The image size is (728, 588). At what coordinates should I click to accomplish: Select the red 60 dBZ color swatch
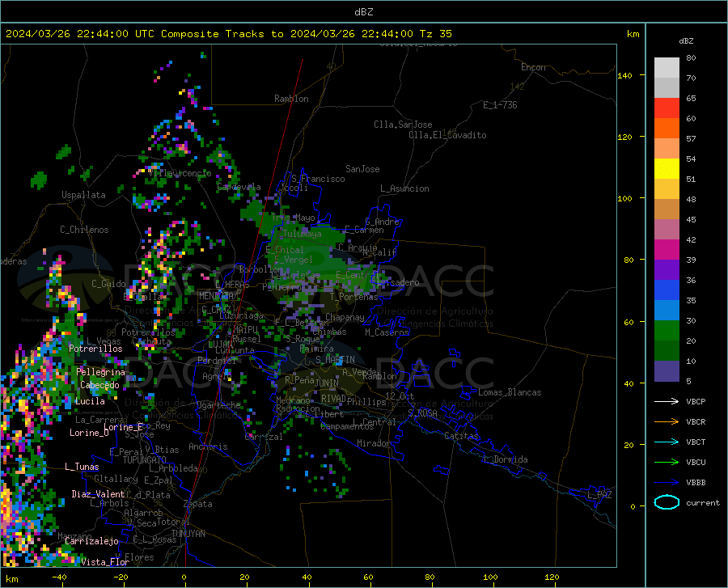point(667,108)
